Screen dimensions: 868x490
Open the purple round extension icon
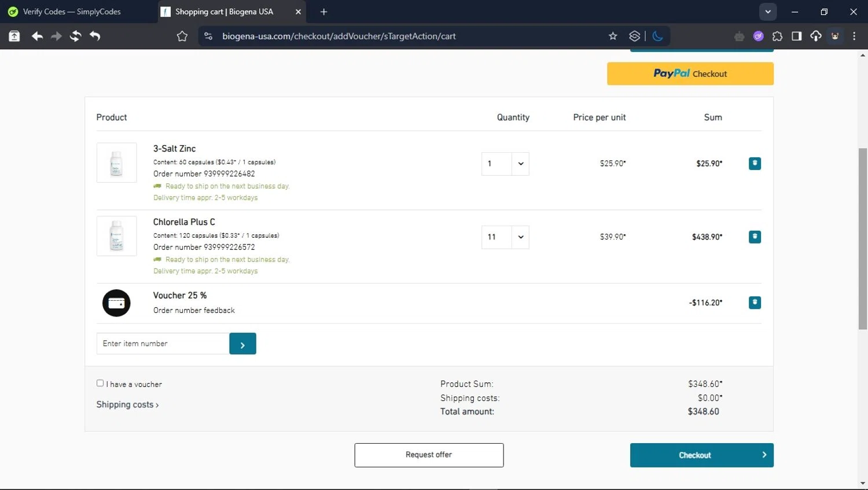click(x=758, y=36)
